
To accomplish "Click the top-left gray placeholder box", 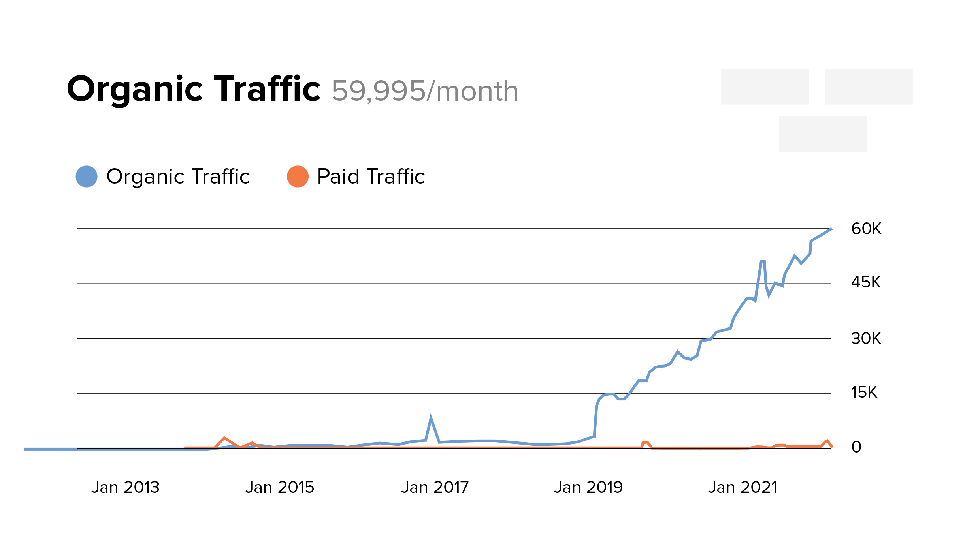I will [765, 87].
